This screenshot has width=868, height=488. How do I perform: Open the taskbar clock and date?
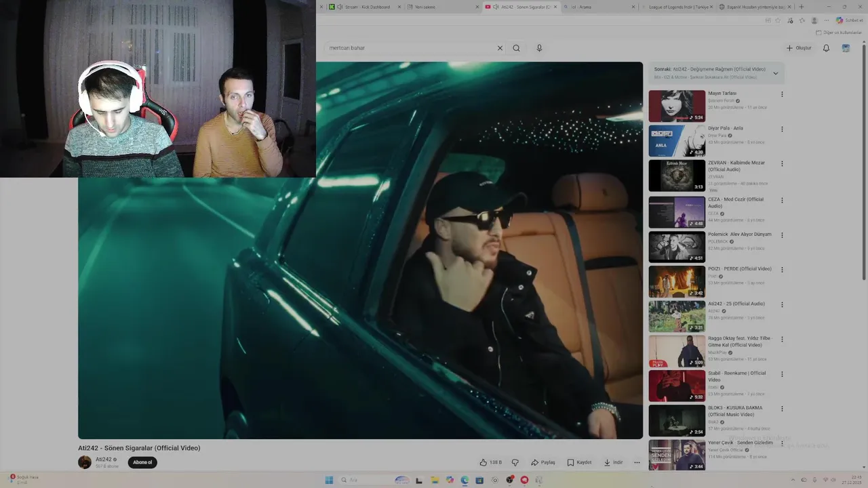click(852, 480)
